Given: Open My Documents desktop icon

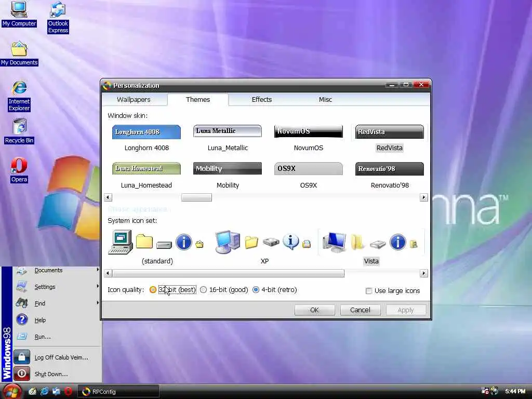Looking at the screenshot, I should click(19, 54).
